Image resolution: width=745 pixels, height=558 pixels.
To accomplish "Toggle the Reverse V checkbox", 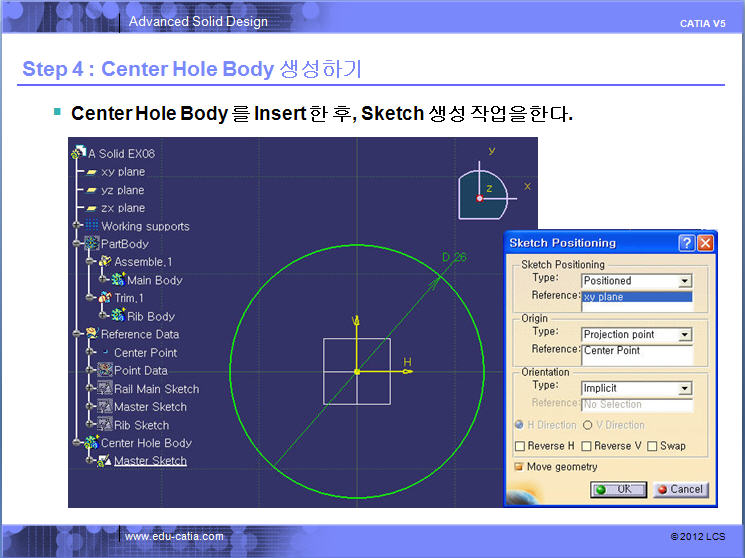I will [586, 446].
